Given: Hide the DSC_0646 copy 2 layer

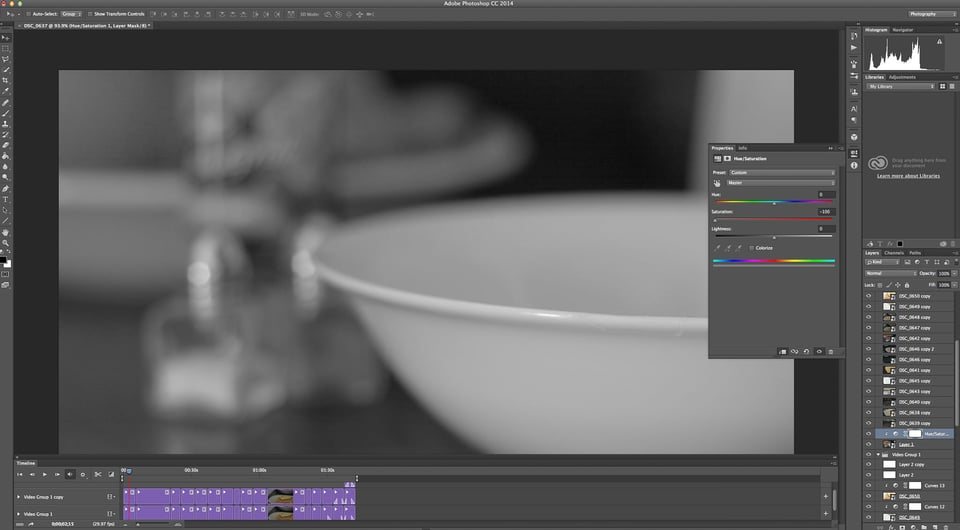Looking at the screenshot, I should [868, 349].
